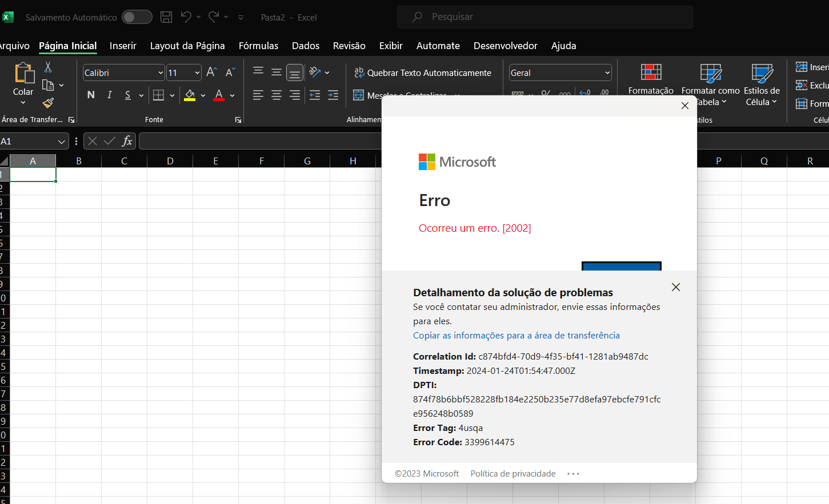Toggle the Salvamento Automático switch
This screenshot has height=504, width=829.
click(x=137, y=17)
